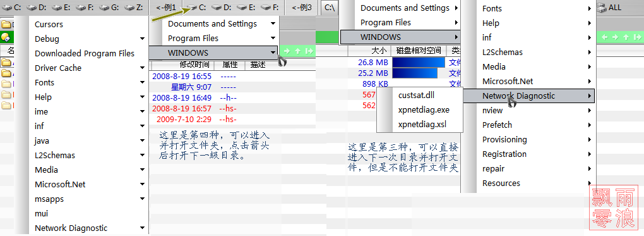This screenshot has height=236, width=644.
Task: Click green up arrow below ALL
Action: pos(626,37)
